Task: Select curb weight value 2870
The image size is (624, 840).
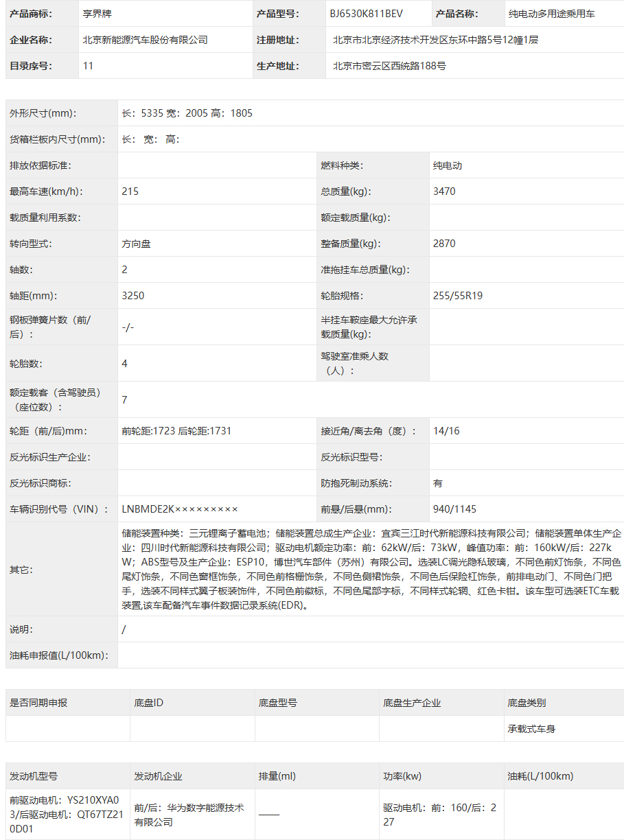Action: tap(444, 244)
